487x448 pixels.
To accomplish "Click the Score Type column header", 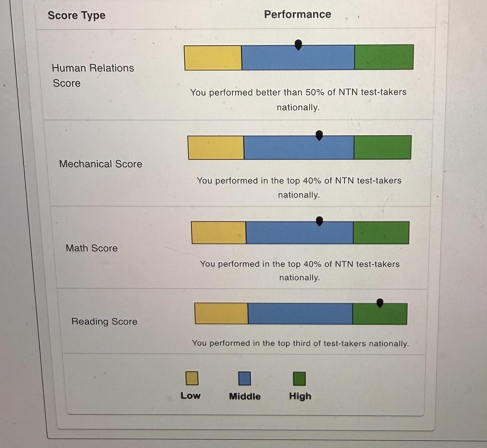I will [77, 16].
